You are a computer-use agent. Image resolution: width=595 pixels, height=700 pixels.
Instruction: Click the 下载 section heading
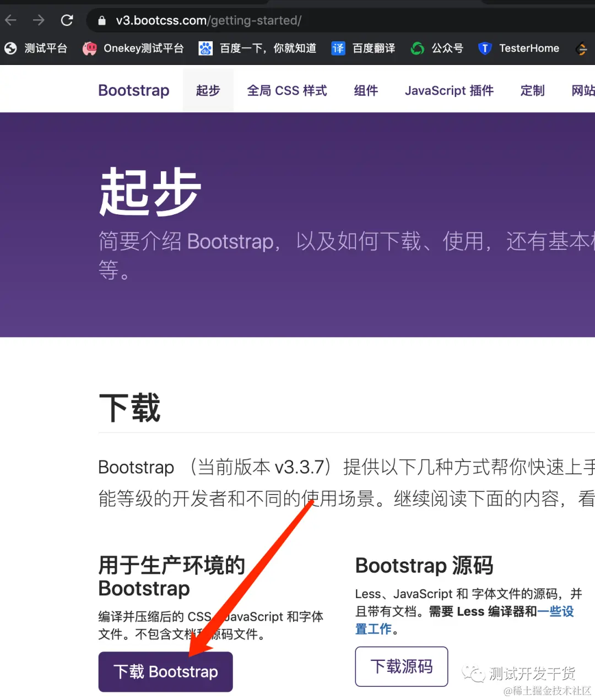[x=129, y=408]
